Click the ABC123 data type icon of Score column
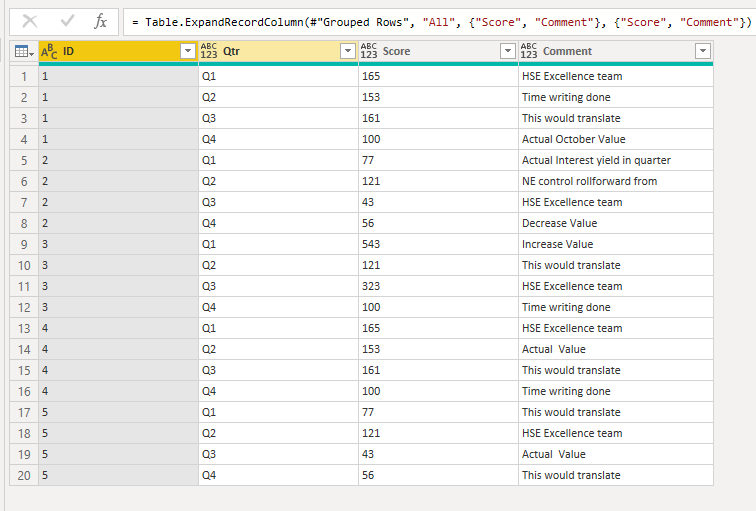The image size is (756, 511). coord(369,51)
